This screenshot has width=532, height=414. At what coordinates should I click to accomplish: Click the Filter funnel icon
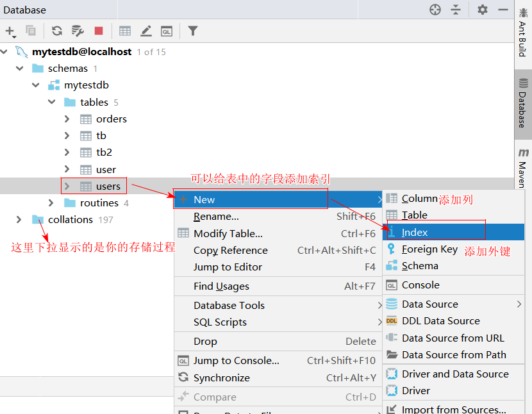pos(193,31)
